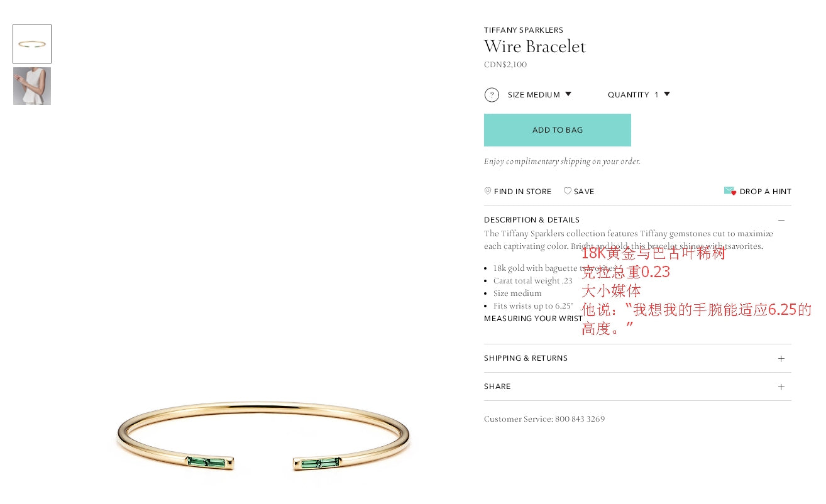Open the Size Medium dropdown
826x504 pixels.
coord(539,95)
